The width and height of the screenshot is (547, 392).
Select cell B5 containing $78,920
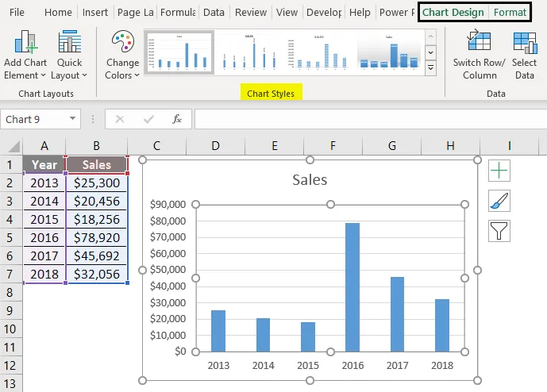(96, 237)
